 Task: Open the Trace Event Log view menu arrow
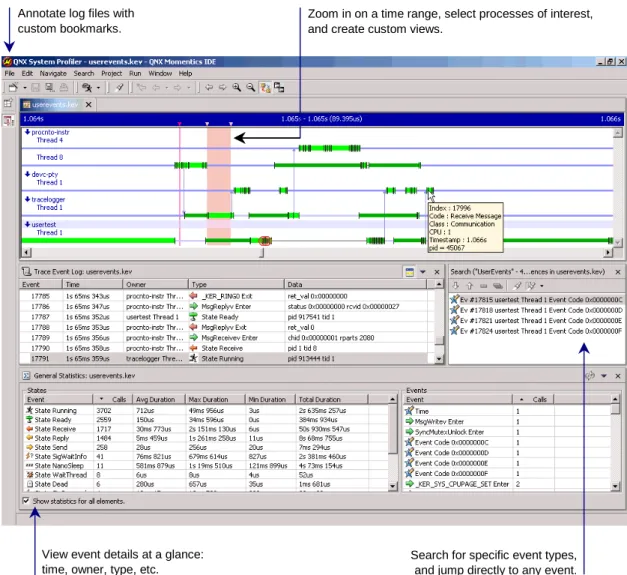click(423, 272)
